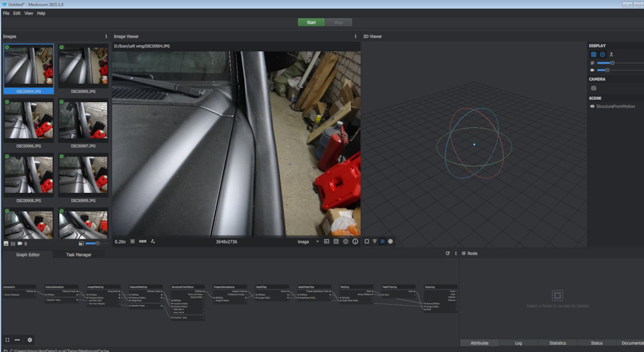
Task: Select the PrepareDenseScene node
Action: coord(230,294)
